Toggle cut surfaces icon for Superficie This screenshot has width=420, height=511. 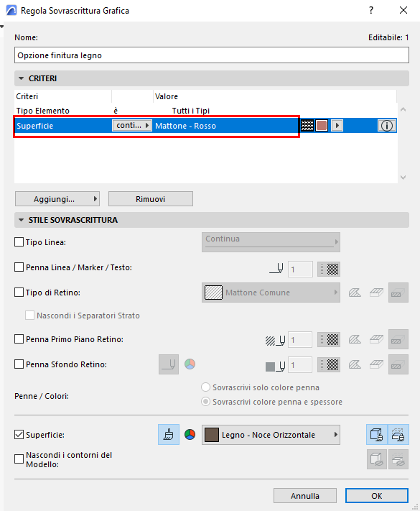[x=398, y=434]
